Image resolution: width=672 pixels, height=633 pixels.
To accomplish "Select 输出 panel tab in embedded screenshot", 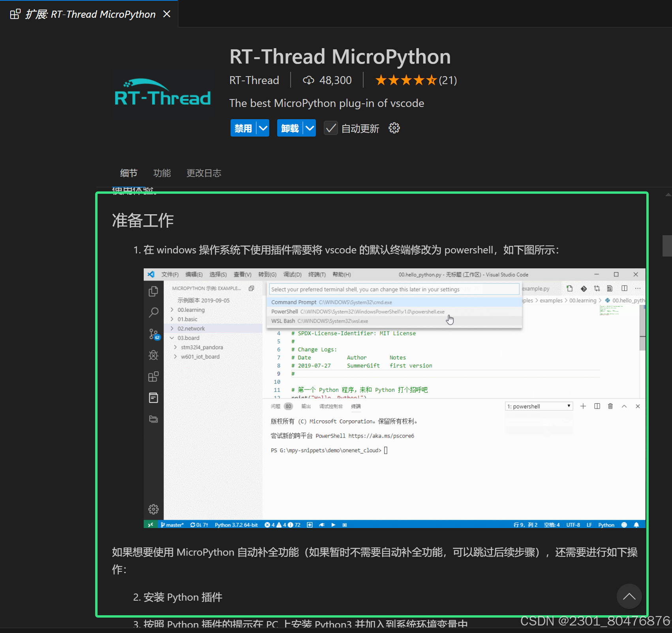I will (x=306, y=406).
